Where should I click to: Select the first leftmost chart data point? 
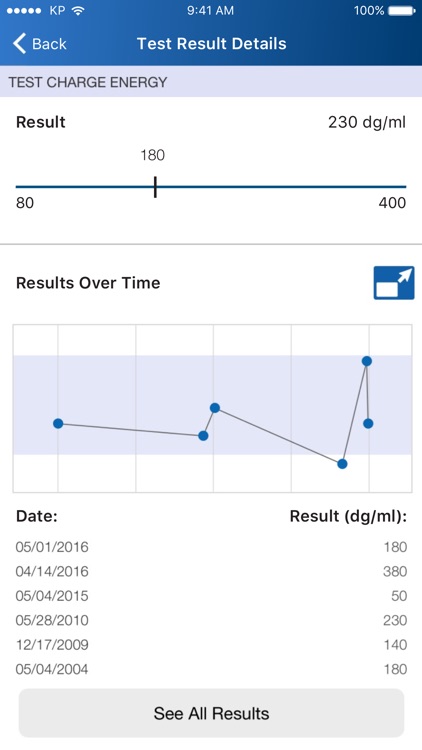tap(58, 423)
